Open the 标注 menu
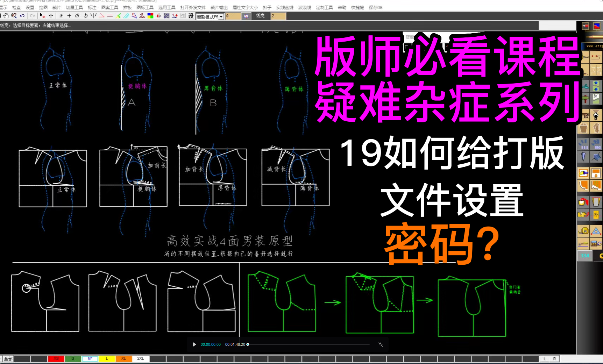The height and width of the screenshot is (364, 603). point(92,7)
